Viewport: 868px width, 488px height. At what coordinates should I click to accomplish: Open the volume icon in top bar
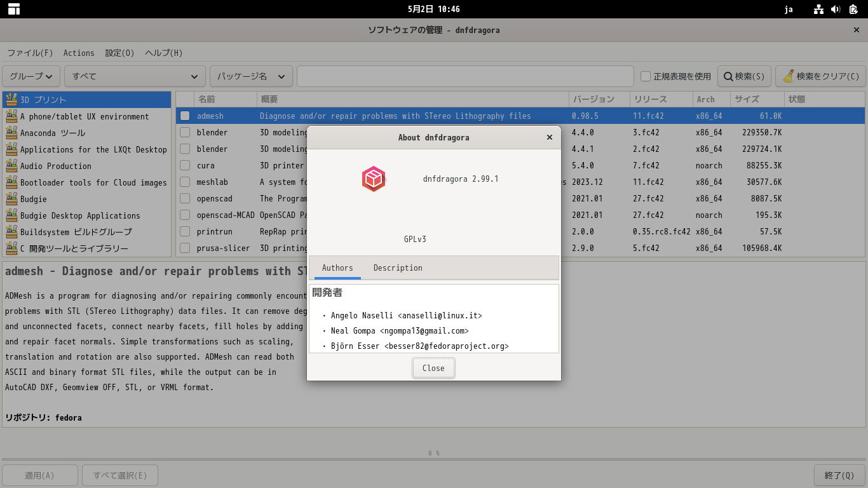[x=836, y=9]
